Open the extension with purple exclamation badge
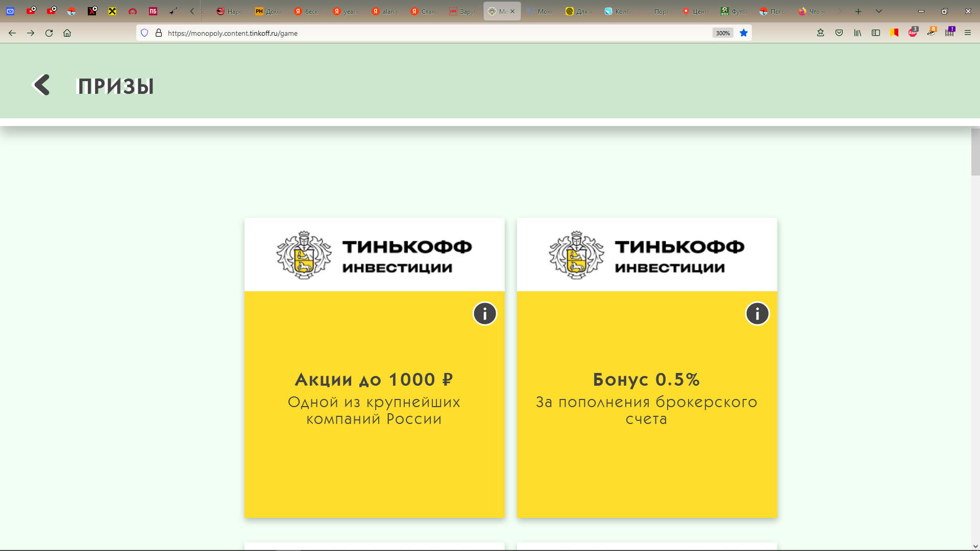This screenshot has height=551, width=980. [950, 32]
